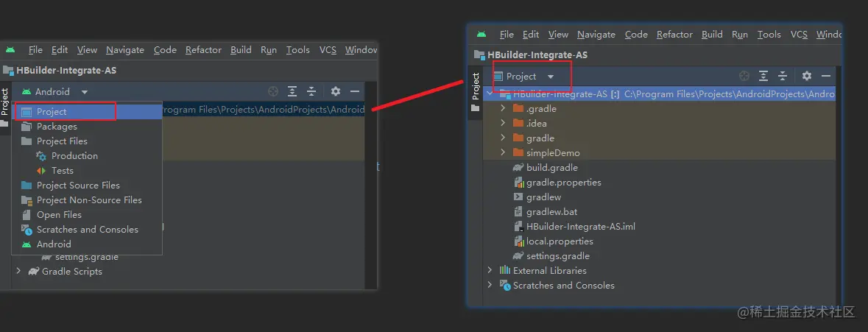Click gradlew script file icon
This screenshot has height=332, width=868.
click(518, 197)
